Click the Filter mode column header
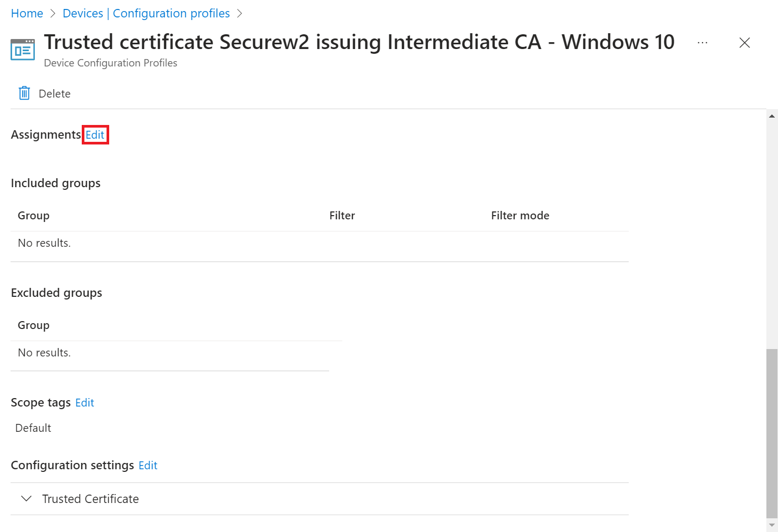This screenshot has width=778, height=532. pyautogui.click(x=520, y=216)
